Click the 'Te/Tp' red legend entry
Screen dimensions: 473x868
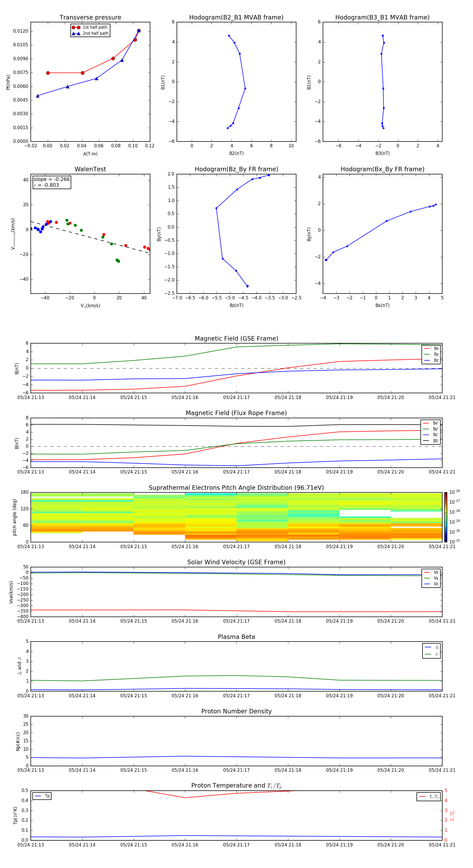(429, 796)
